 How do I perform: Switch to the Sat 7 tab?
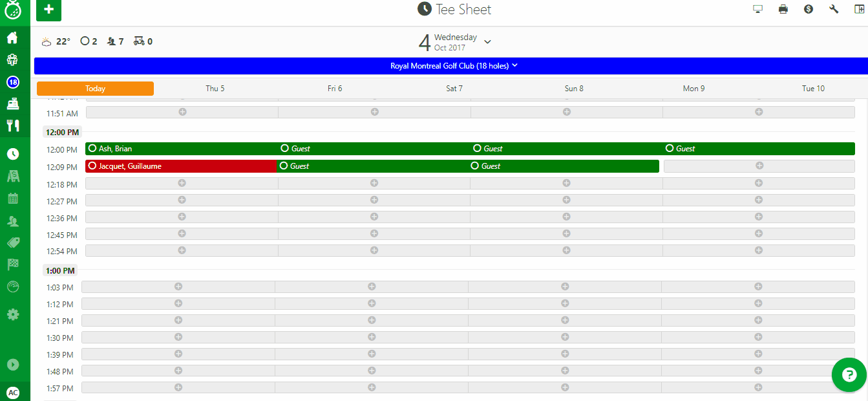click(x=454, y=89)
